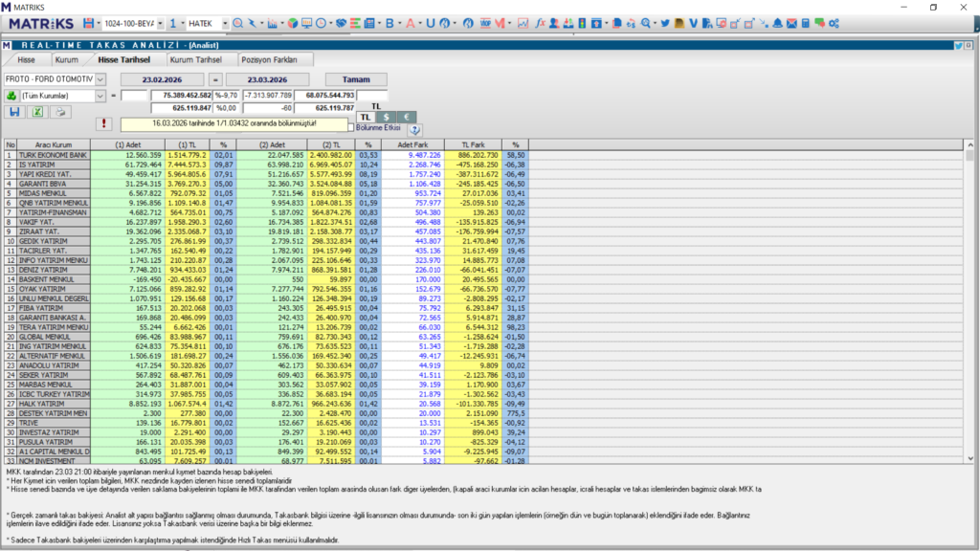Sort by the Aracı Kurum column header
The width and height of the screenshot is (980, 551).
point(54,144)
